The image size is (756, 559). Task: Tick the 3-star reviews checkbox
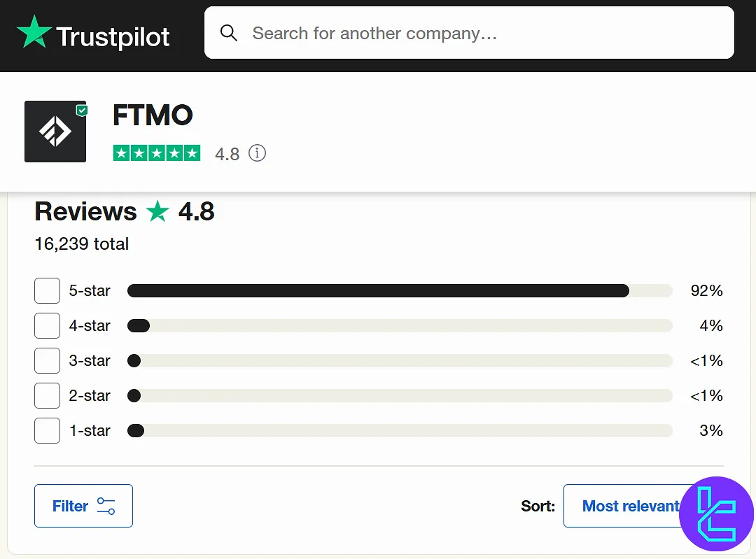[47, 360]
